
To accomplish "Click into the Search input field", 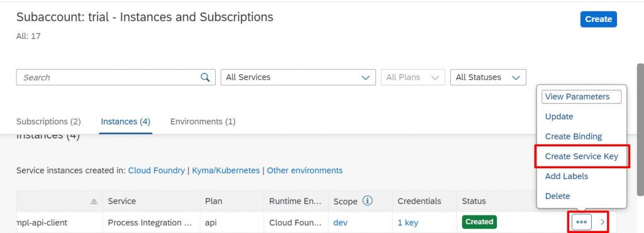I will (108, 77).
